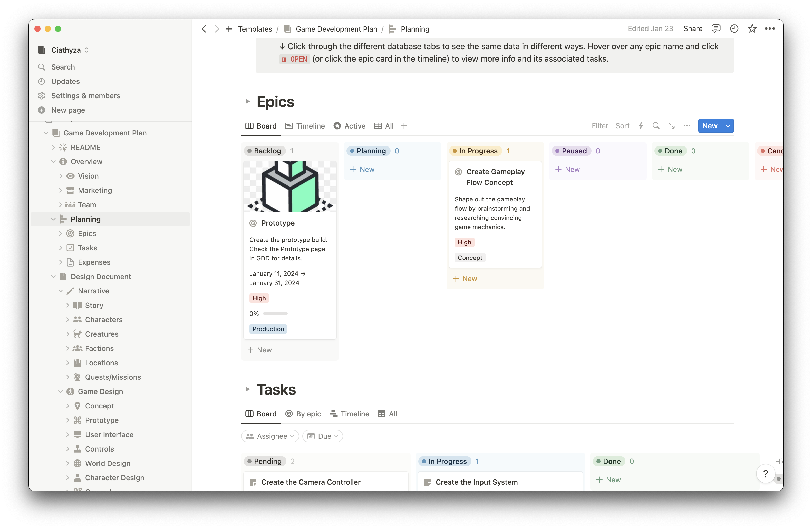Switch Tasks to the By epic tab
Viewport: 812px width, 529px height.
coord(303,414)
